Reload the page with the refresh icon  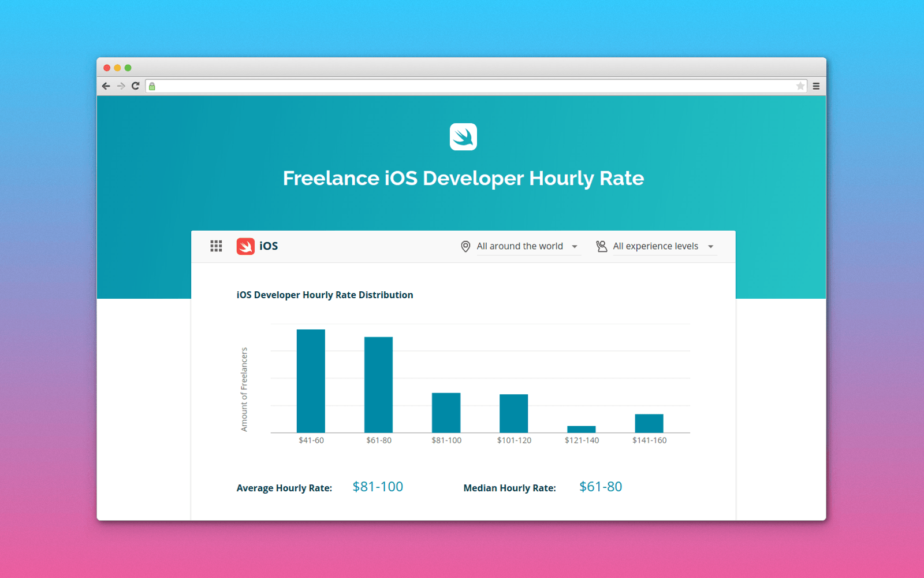click(136, 86)
